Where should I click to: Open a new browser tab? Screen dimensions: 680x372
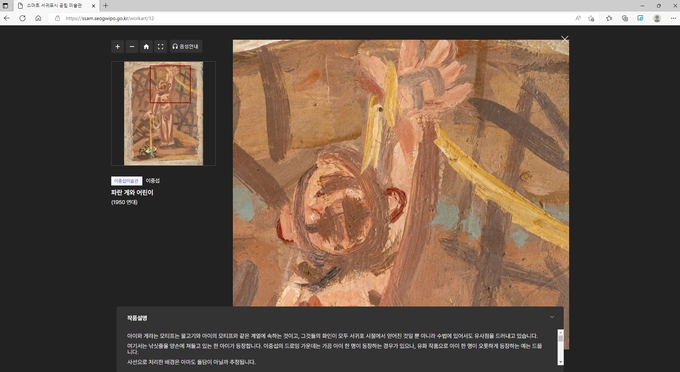click(105, 6)
